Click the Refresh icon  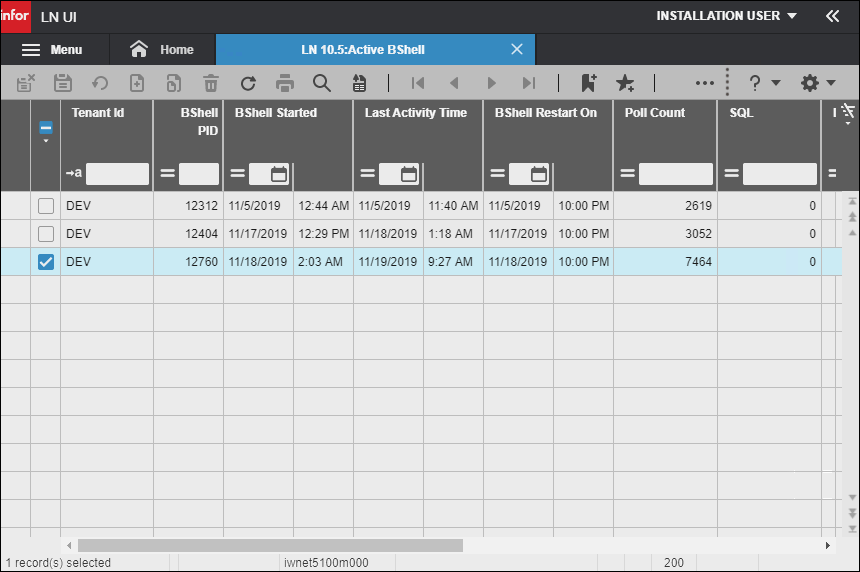tap(248, 83)
